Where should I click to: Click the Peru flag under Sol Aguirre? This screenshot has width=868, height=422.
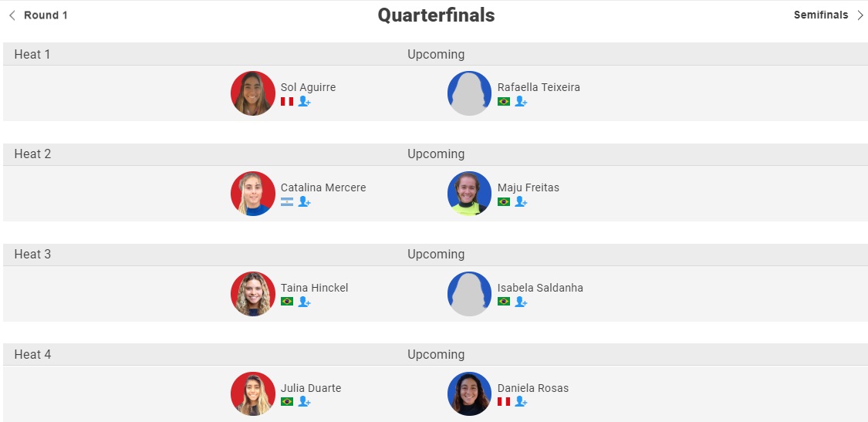(x=287, y=101)
